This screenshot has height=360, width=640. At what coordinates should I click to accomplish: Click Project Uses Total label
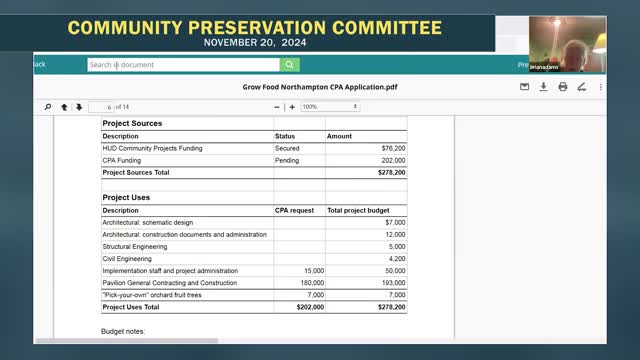[x=131, y=307]
